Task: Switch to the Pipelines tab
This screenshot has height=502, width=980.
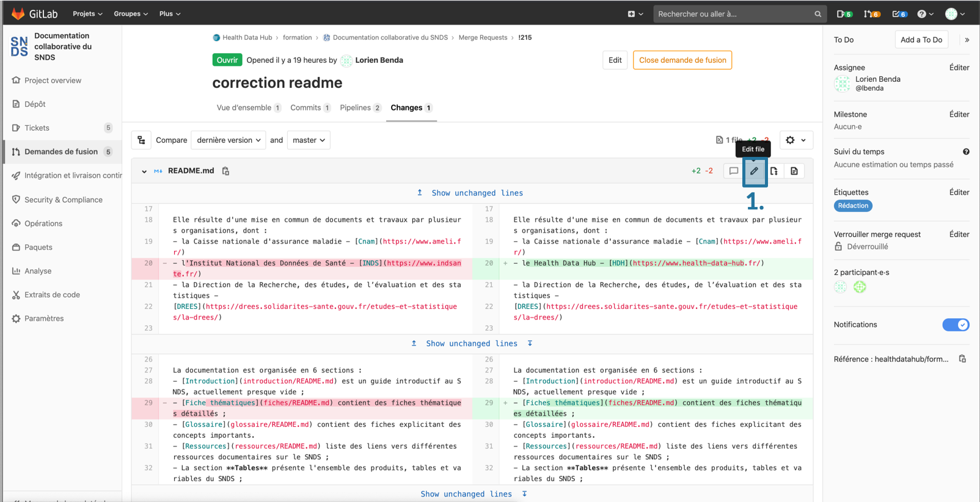Action: pyautogui.click(x=360, y=107)
